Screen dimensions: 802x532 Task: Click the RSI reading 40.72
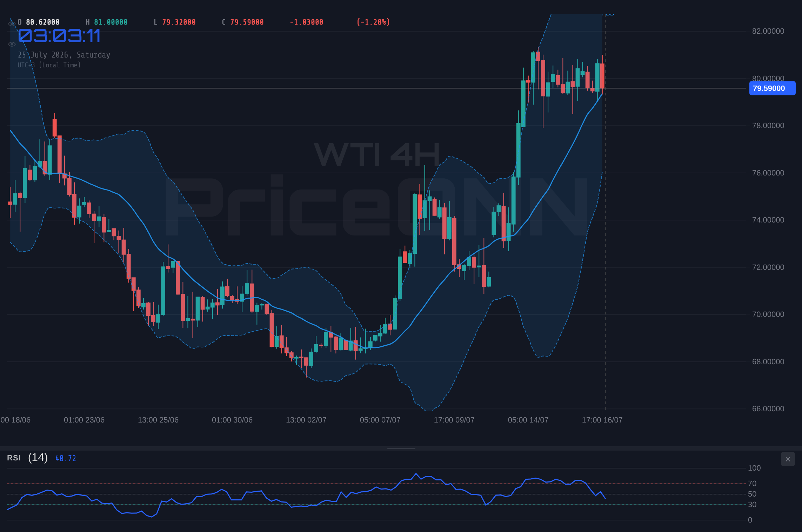tap(66, 458)
